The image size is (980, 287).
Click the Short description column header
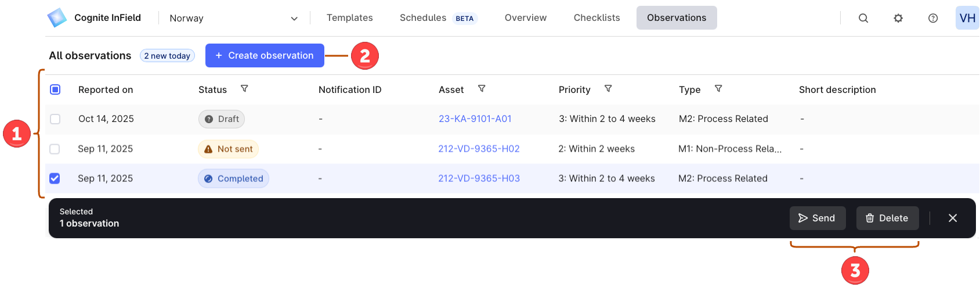coord(837,89)
